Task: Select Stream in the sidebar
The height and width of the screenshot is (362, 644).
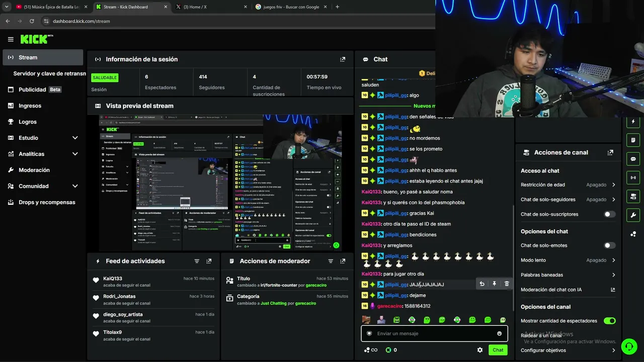Action: [43, 57]
